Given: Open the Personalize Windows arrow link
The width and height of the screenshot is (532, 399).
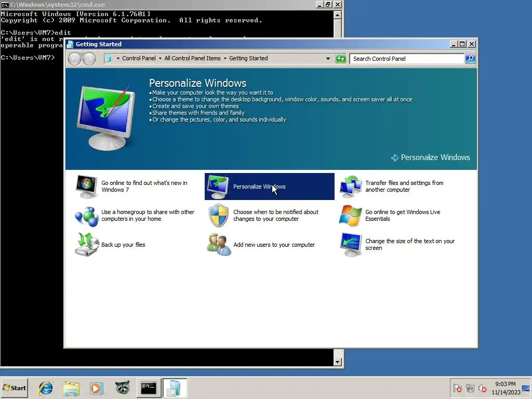Looking at the screenshot, I should tap(431, 157).
